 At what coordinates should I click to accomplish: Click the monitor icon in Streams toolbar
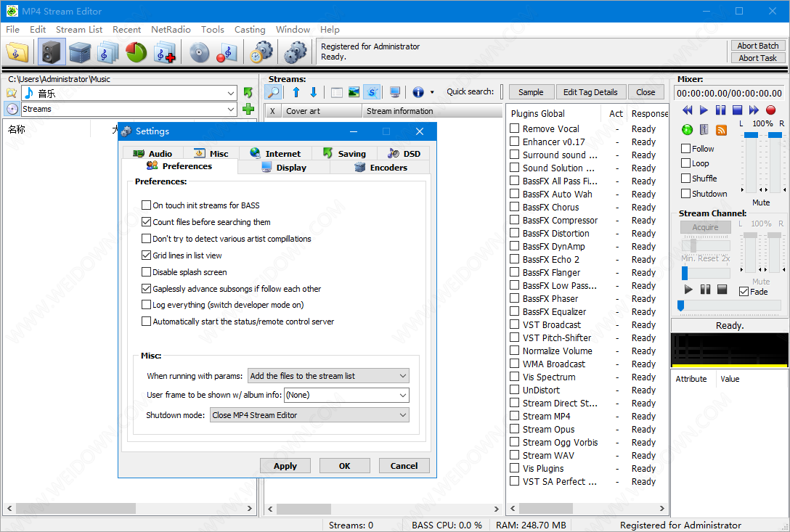[395, 91]
